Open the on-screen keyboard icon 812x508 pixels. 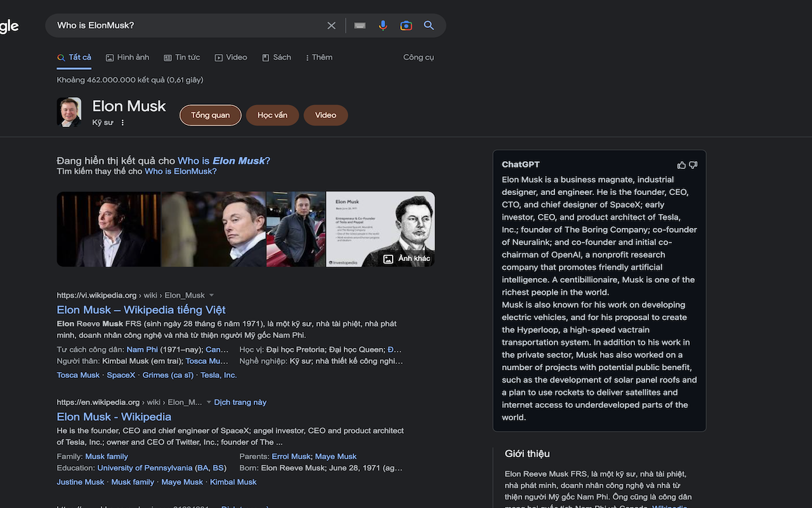(360, 25)
